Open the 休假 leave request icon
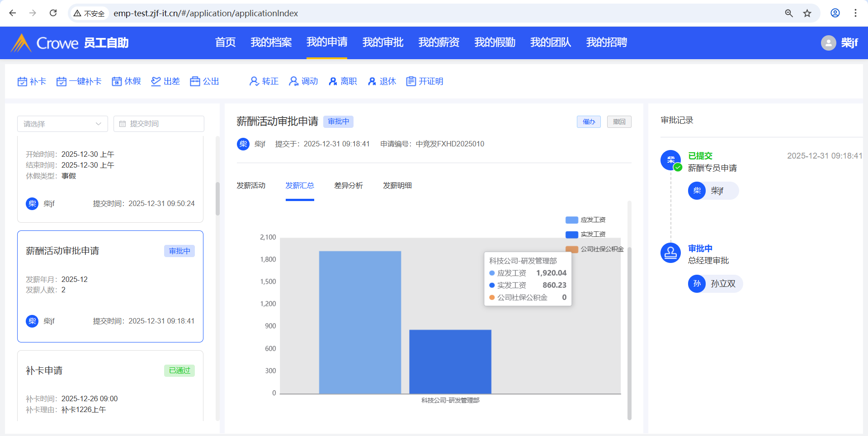The image size is (868, 436). [117, 81]
